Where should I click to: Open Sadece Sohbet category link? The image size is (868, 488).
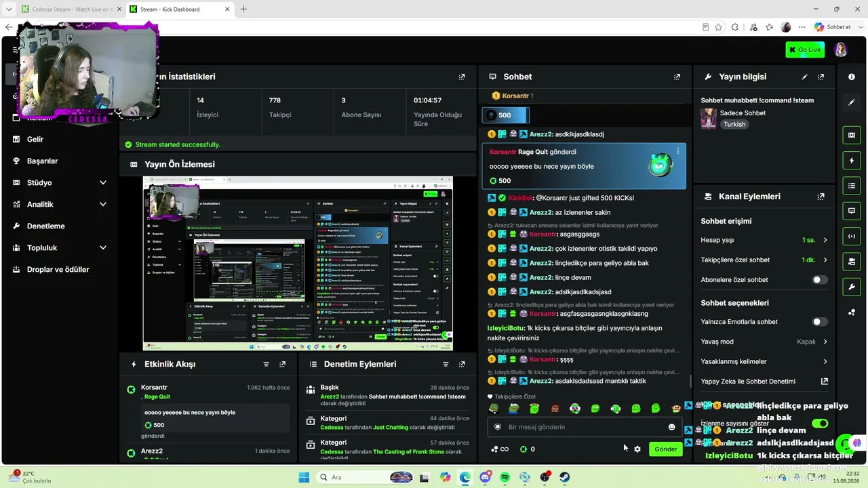(x=743, y=113)
